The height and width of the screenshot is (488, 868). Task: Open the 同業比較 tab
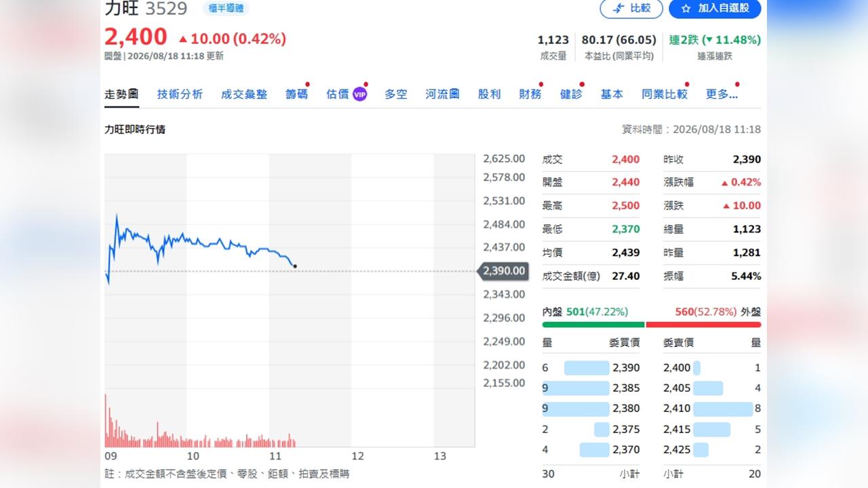(x=665, y=94)
